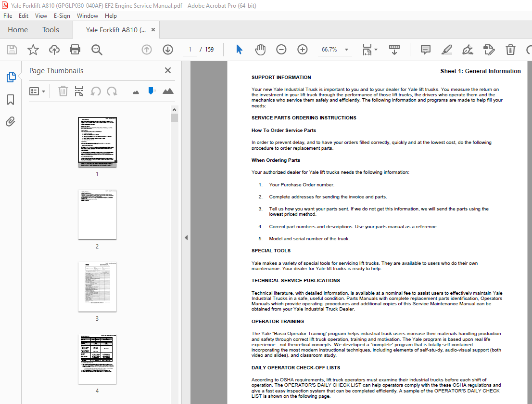Open Bookmarks sidebar panel
This screenshot has height=404, width=532.
pos(11,100)
